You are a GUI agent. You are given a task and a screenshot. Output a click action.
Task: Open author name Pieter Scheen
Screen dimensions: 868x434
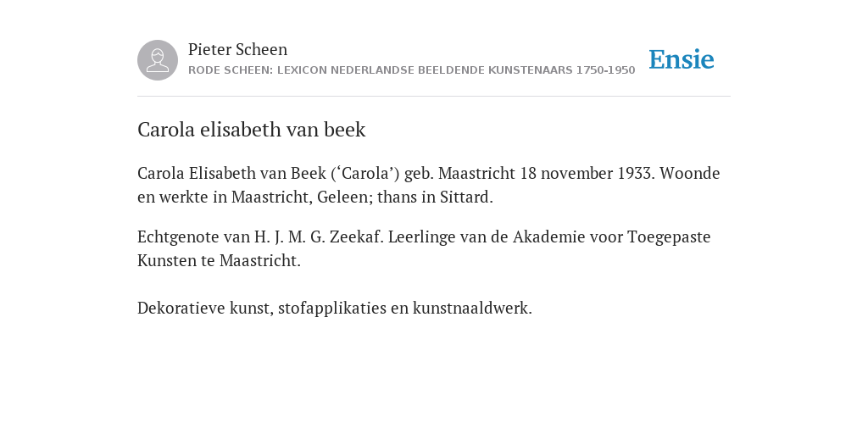pos(237,49)
